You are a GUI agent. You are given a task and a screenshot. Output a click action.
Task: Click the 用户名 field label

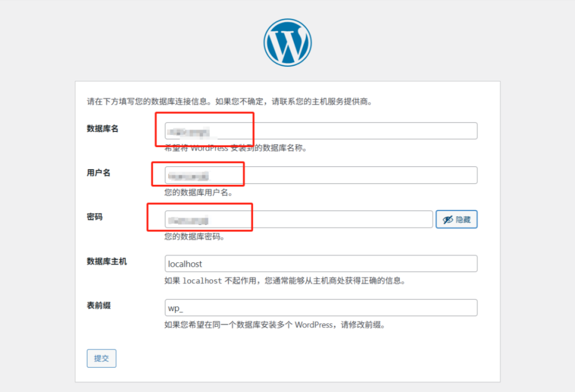click(x=99, y=173)
